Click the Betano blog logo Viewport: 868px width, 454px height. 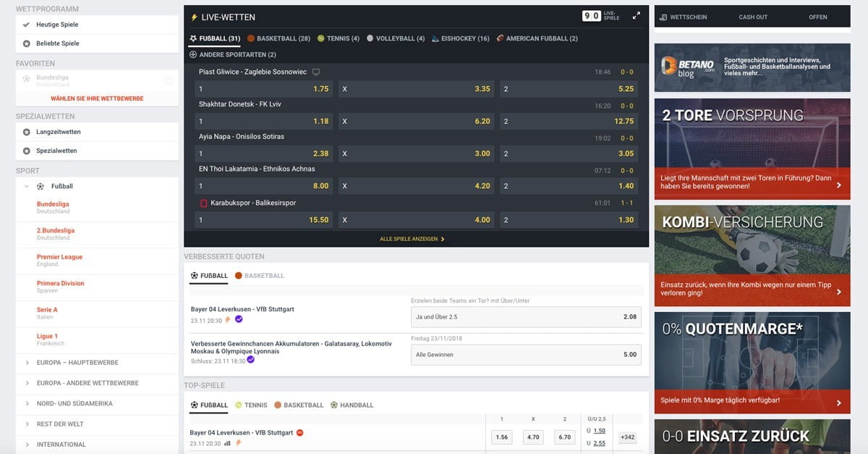point(687,67)
